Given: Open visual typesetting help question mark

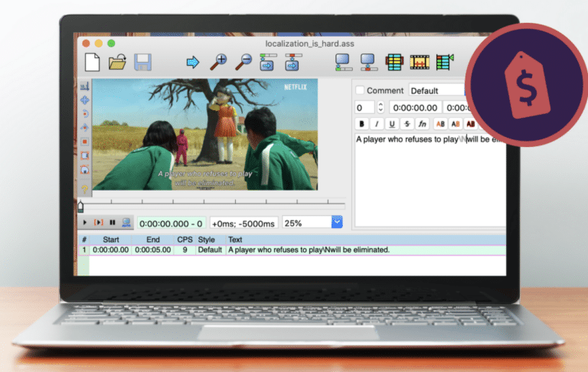Looking at the screenshot, I should 85,188.
